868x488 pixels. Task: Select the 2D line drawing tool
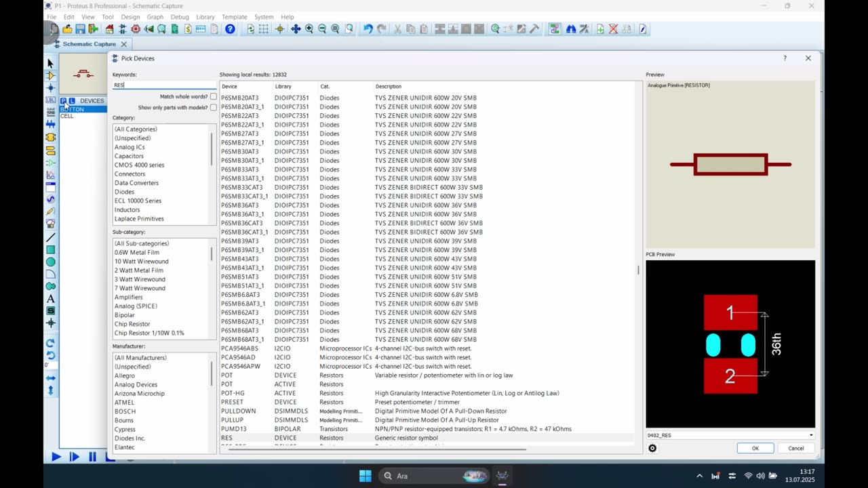[x=50, y=238]
